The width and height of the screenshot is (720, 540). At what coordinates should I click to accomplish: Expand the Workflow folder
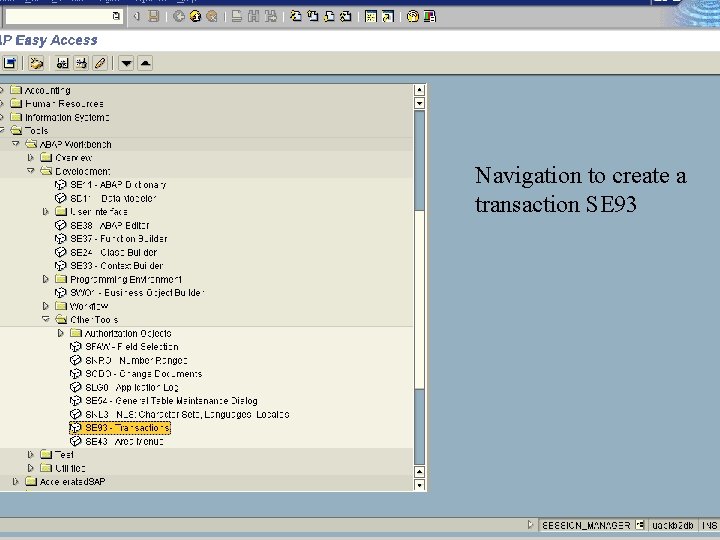click(45, 306)
